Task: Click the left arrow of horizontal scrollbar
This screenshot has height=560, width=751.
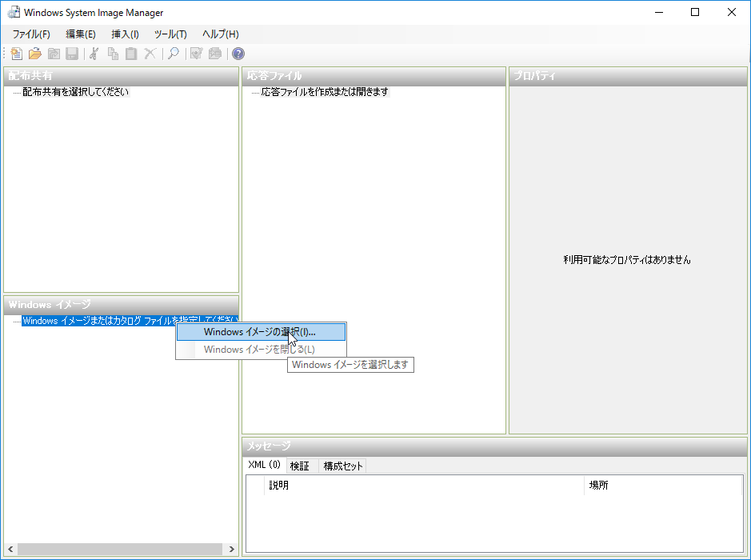Action: tap(10, 549)
